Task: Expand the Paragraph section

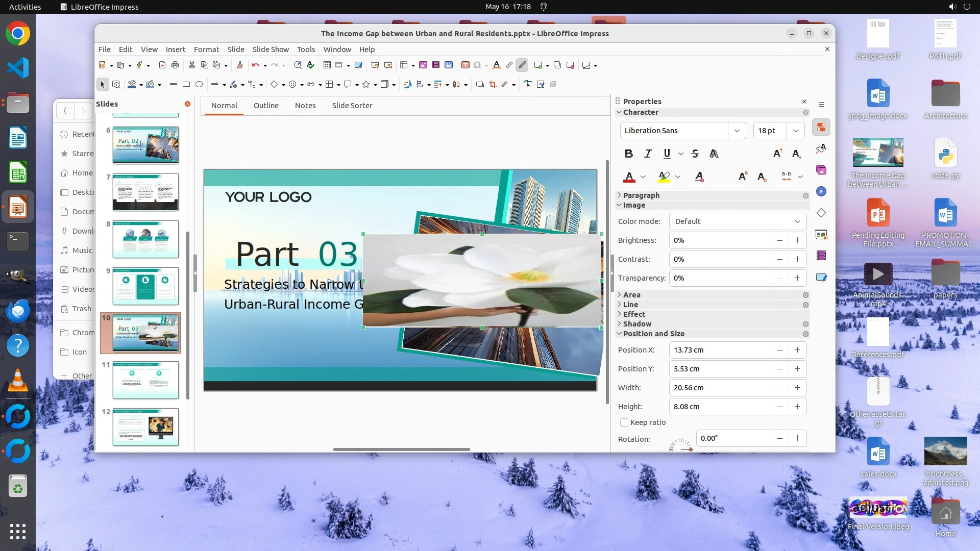Action: coord(641,195)
